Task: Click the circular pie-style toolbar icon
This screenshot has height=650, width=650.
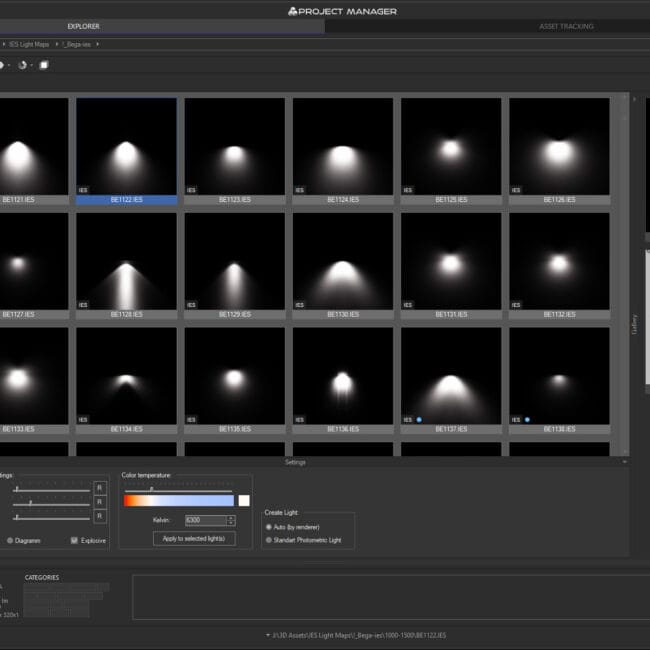Action: tap(22, 65)
